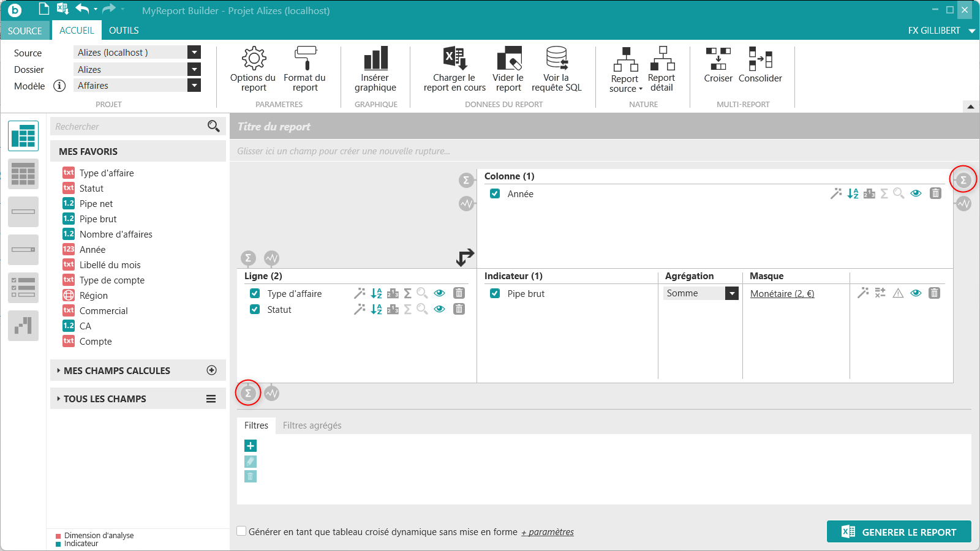Click into the Rechercher search field

129,127
